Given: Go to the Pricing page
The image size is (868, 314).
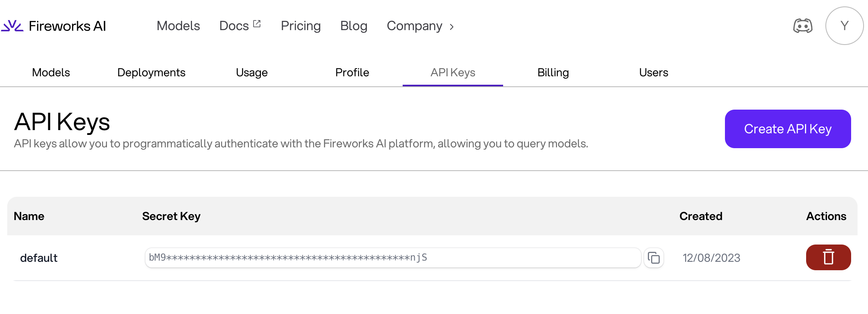Looking at the screenshot, I should 301,26.
